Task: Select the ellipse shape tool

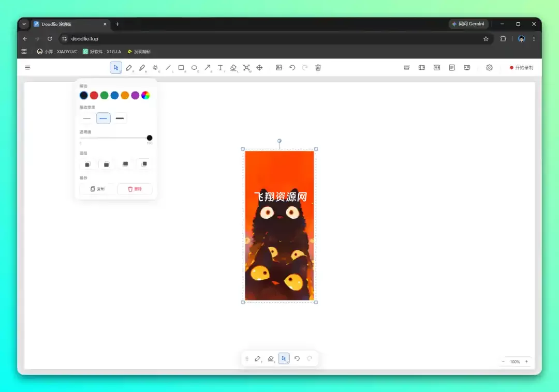Action: coord(194,68)
